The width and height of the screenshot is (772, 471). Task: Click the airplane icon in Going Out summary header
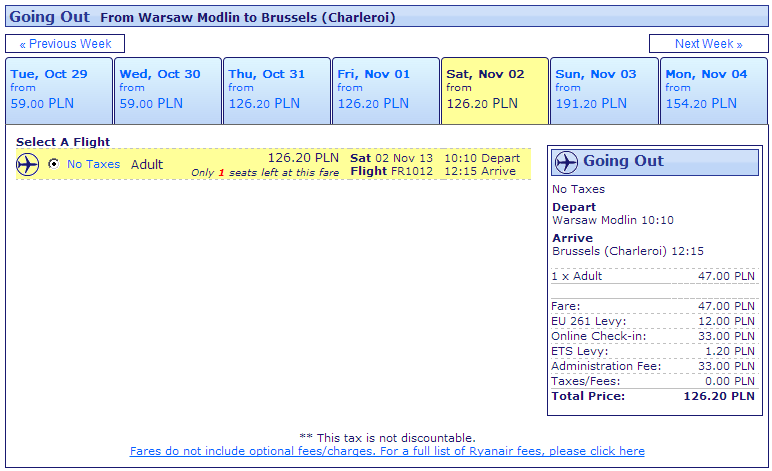tap(566, 162)
